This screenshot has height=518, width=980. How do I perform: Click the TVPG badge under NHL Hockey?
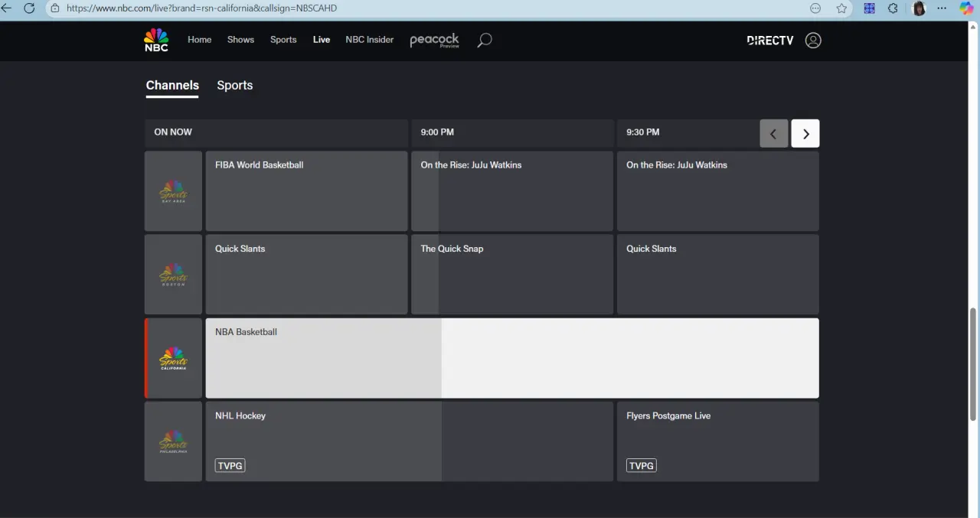pos(230,465)
